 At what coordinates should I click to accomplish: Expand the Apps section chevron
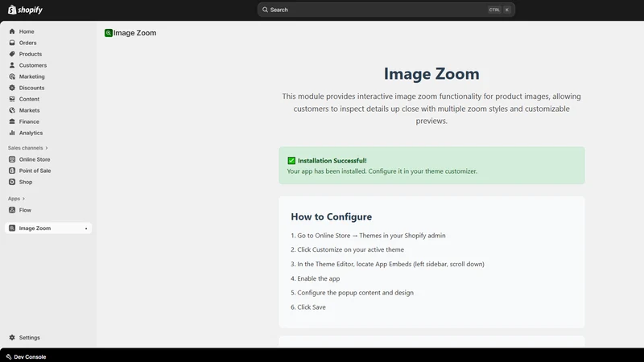click(x=23, y=199)
